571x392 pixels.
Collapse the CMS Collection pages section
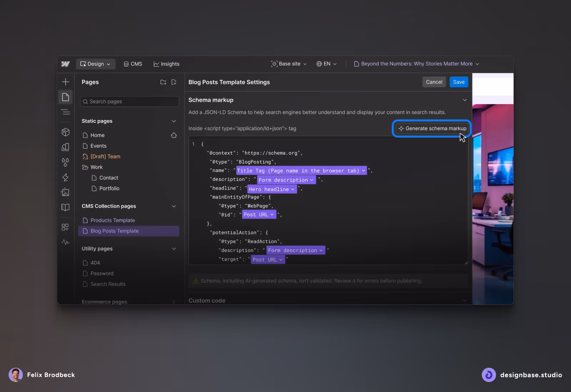pyautogui.click(x=174, y=206)
